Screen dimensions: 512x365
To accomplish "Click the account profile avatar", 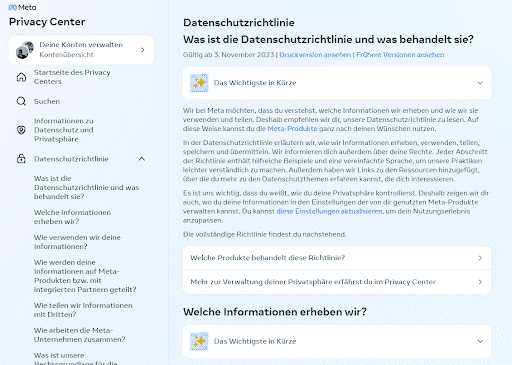I will 25,50.
